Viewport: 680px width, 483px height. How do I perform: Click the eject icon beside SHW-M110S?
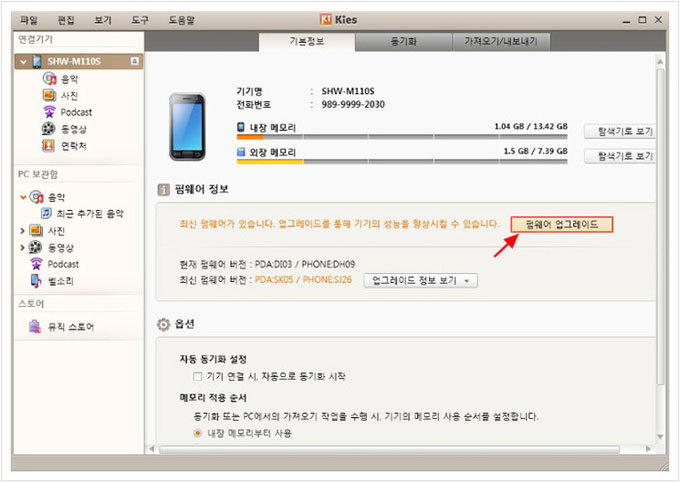click(x=134, y=61)
